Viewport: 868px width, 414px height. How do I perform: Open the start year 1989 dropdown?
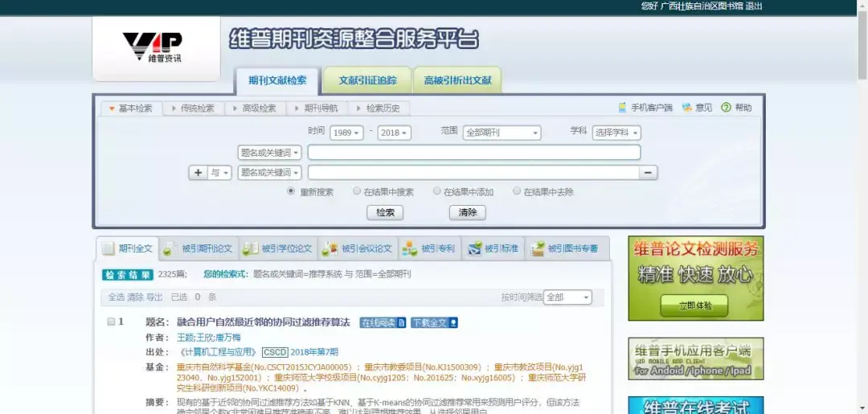tap(346, 133)
